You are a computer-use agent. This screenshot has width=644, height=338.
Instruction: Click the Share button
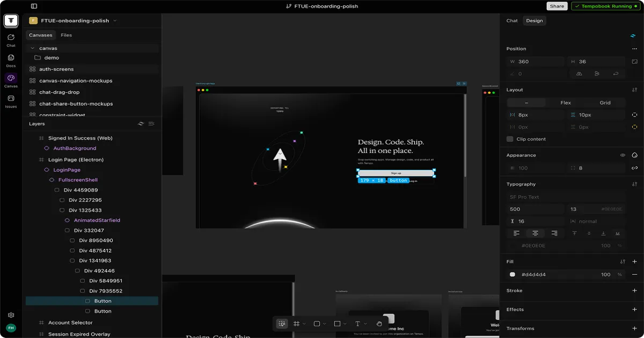[557, 6]
